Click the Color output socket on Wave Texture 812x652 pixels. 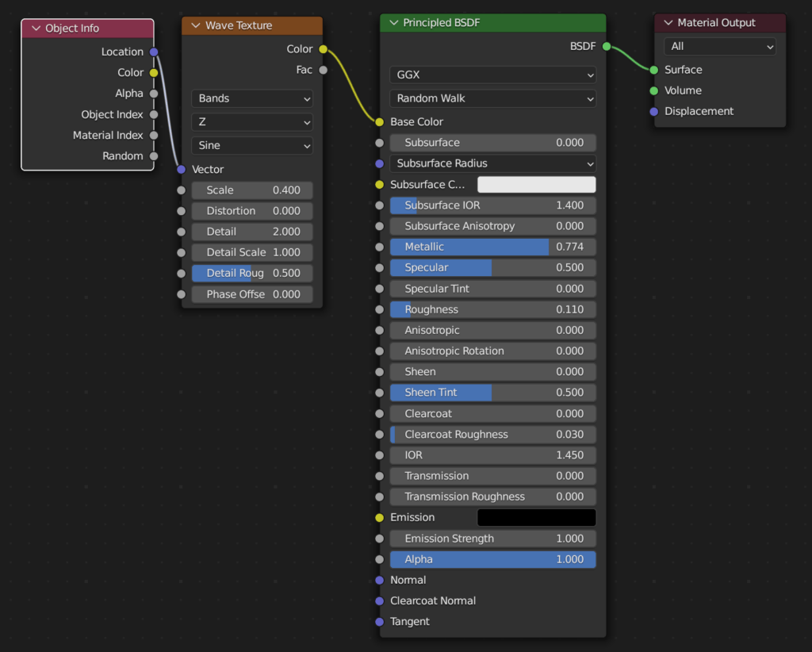[x=323, y=48]
